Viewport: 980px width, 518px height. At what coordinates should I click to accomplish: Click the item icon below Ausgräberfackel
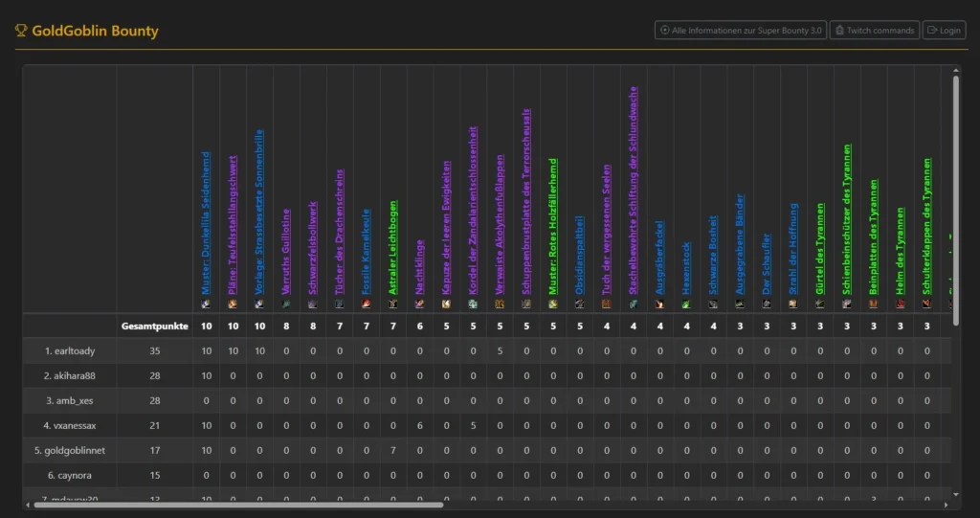tap(659, 304)
